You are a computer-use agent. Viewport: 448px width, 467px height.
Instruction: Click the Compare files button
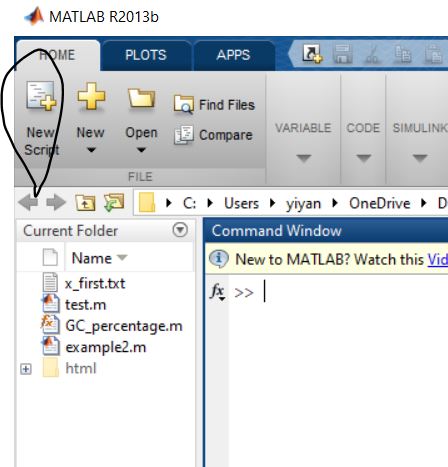pyautogui.click(x=213, y=135)
